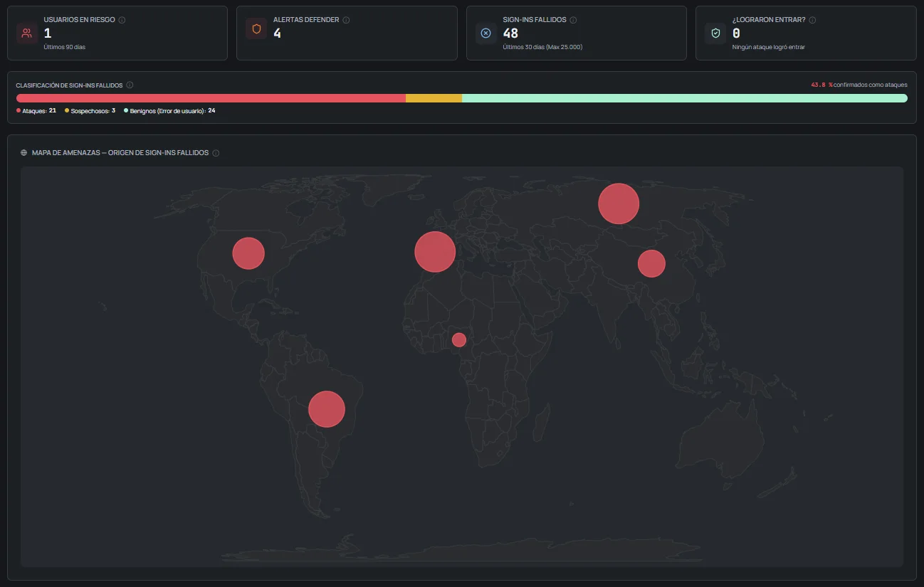Click the "Alertas Defender" card title

pos(306,20)
